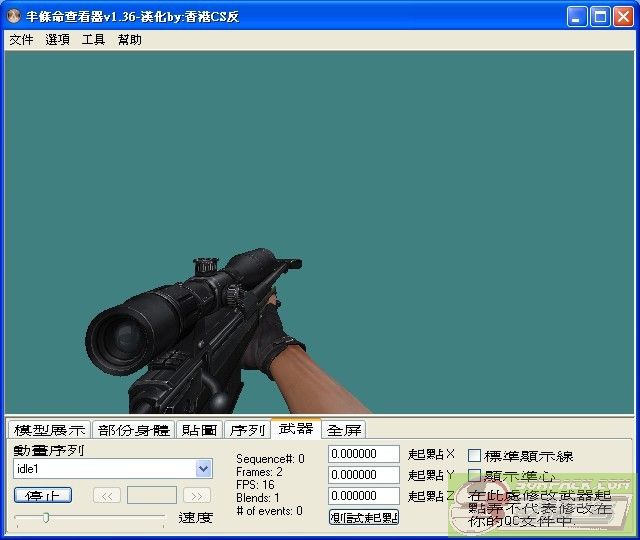Click the previous frame << button
Screen dimensions: 640x540
pyautogui.click(x=107, y=496)
